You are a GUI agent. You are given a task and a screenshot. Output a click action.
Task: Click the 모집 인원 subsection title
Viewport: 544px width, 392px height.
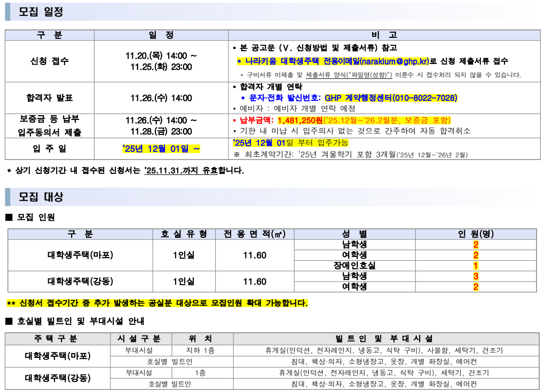pos(36,217)
